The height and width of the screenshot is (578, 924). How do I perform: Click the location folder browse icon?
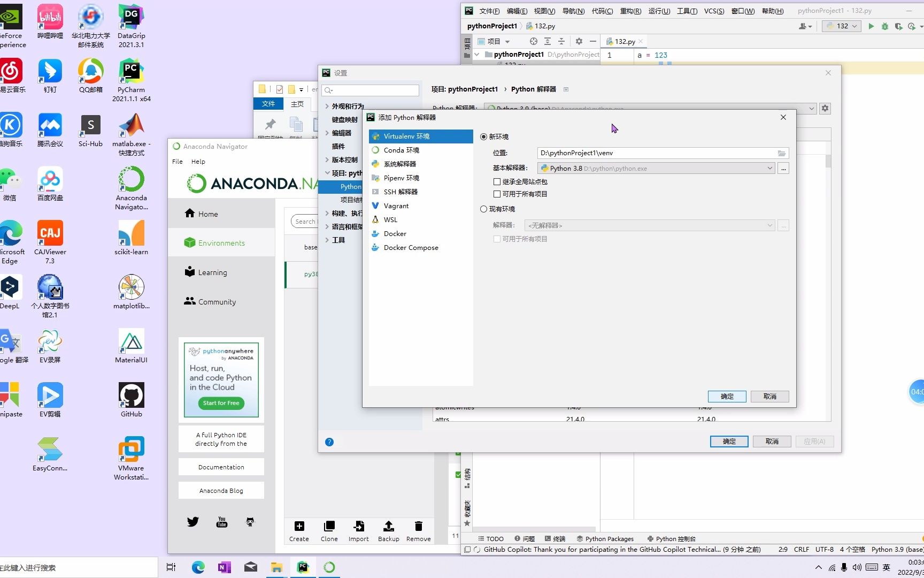click(x=782, y=153)
